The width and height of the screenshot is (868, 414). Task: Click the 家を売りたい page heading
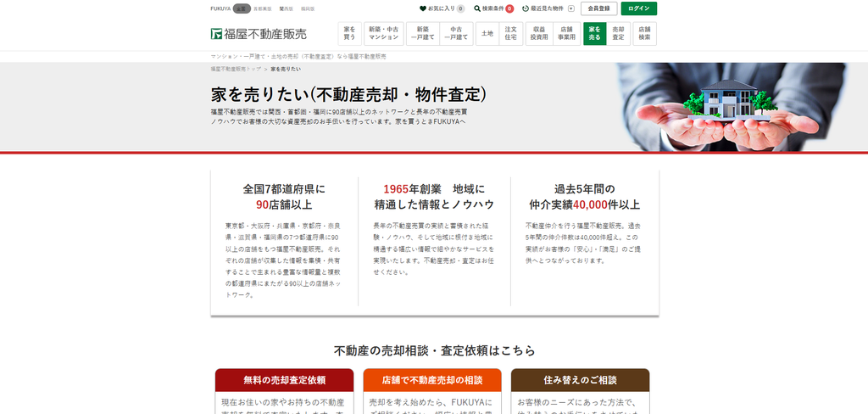pos(348,94)
